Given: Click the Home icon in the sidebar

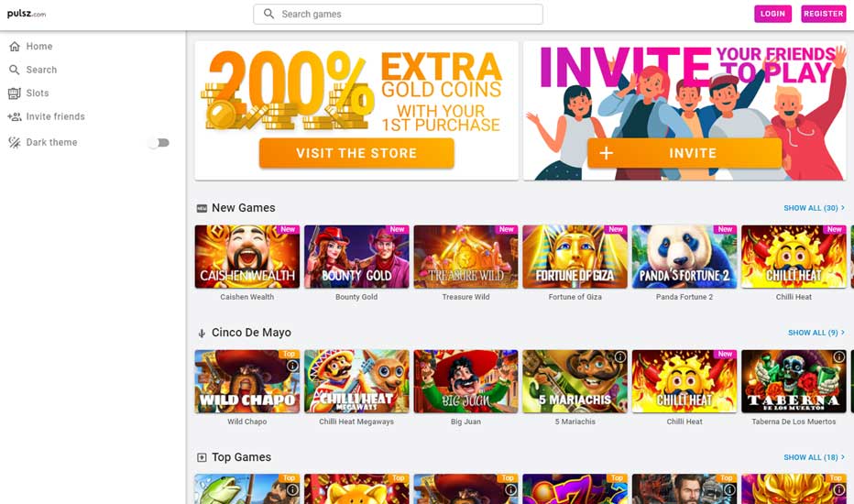Looking at the screenshot, I should point(15,47).
